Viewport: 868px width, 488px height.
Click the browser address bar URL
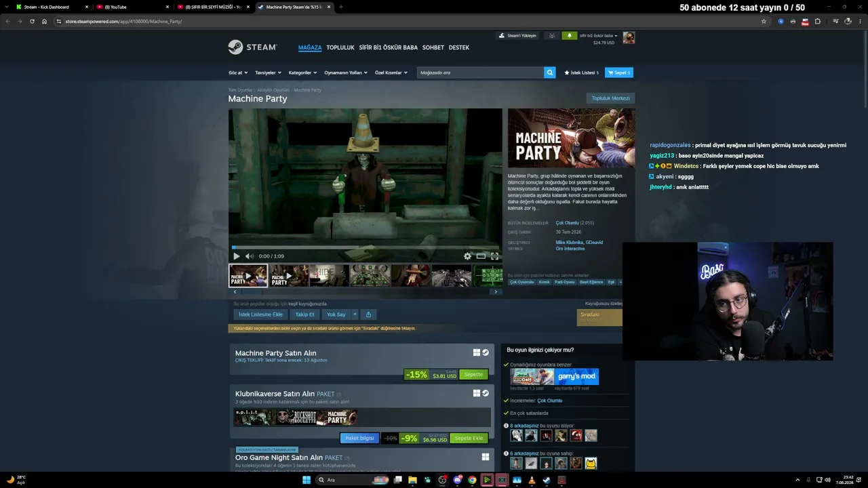(x=123, y=21)
